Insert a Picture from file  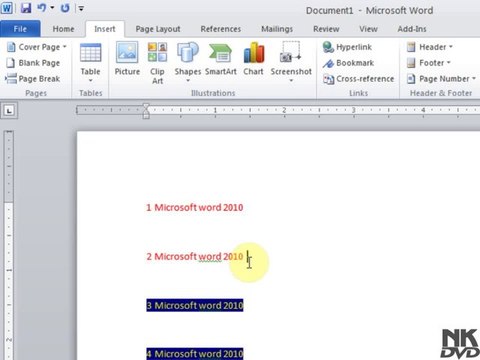[x=127, y=58]
